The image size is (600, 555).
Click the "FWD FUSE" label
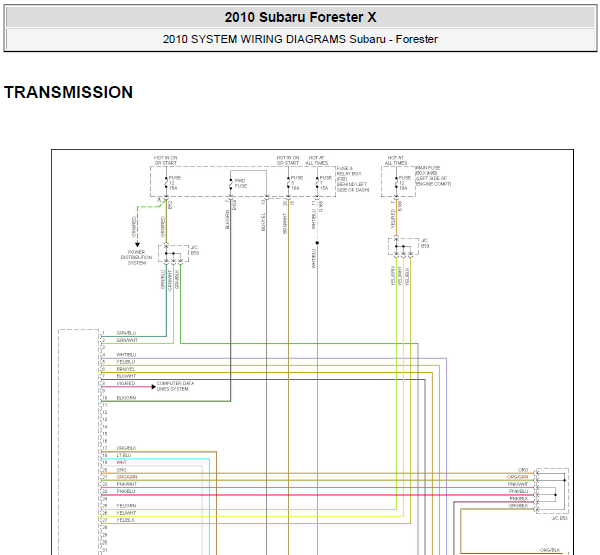click(241, 183)
